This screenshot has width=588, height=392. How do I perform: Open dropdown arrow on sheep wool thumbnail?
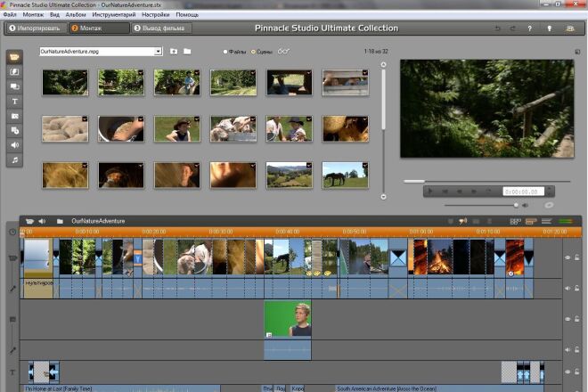(85, 118)
